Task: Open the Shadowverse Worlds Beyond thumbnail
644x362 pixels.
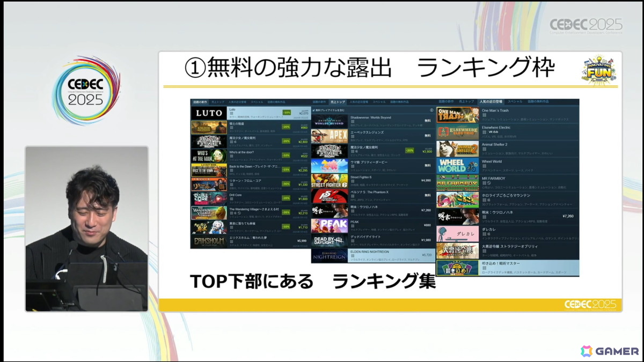Action: [330, 121]
